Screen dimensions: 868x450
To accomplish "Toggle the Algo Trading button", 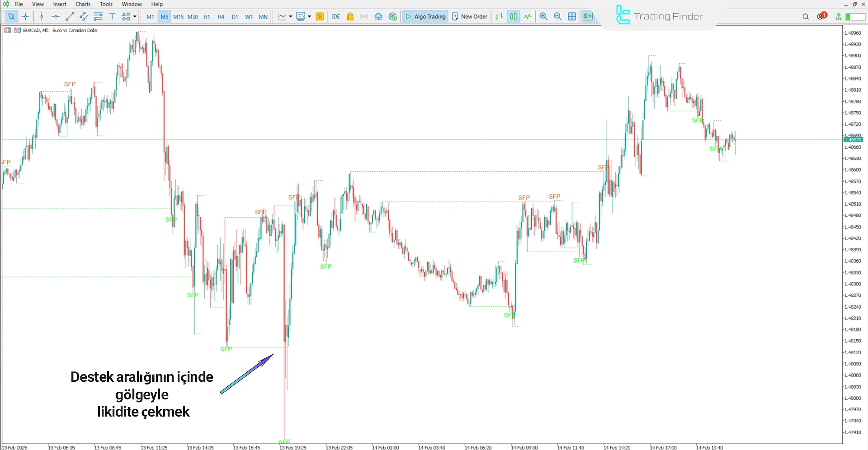I will pyautogui.click(x=425, y=17).
